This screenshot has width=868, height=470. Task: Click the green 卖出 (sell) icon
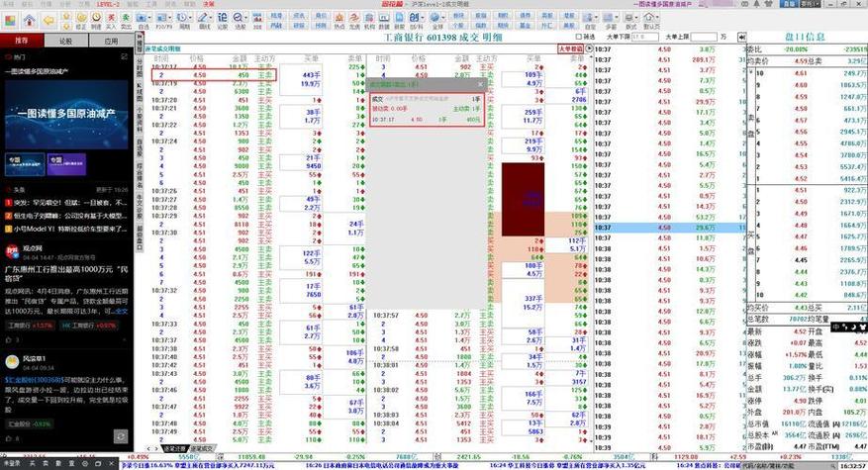126,20
